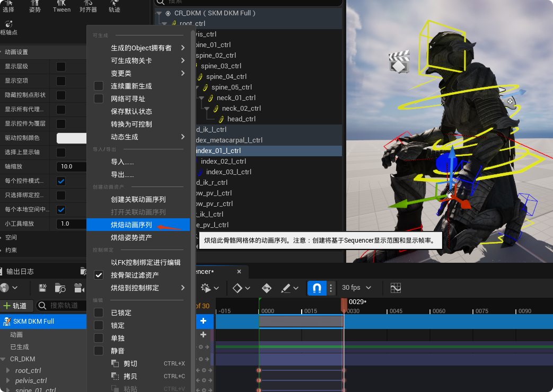Viewport: 553px width, 392px height.
Task: Open the 生成的Object拥有者 submenu
Action: click(138, 48)
